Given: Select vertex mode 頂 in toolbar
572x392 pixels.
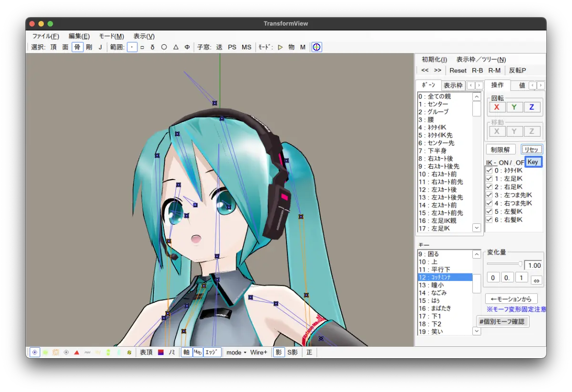Looking at the screenshot, I should point(53,47).
